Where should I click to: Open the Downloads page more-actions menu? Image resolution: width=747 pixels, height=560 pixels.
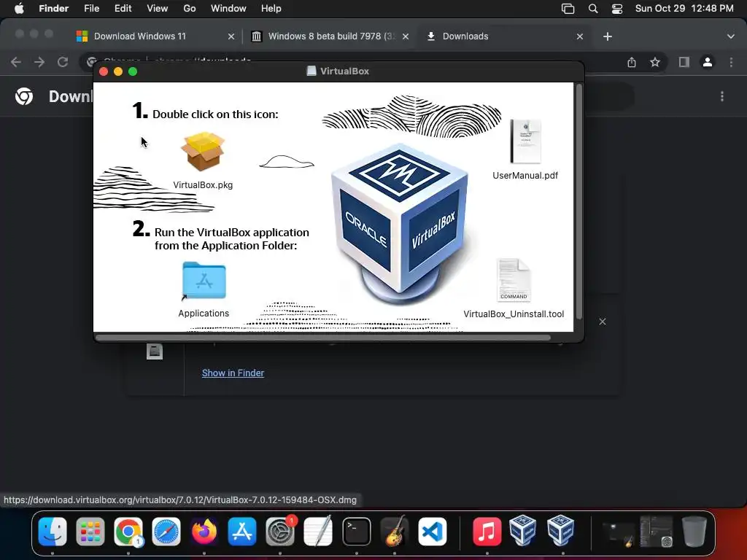point(722,97)
